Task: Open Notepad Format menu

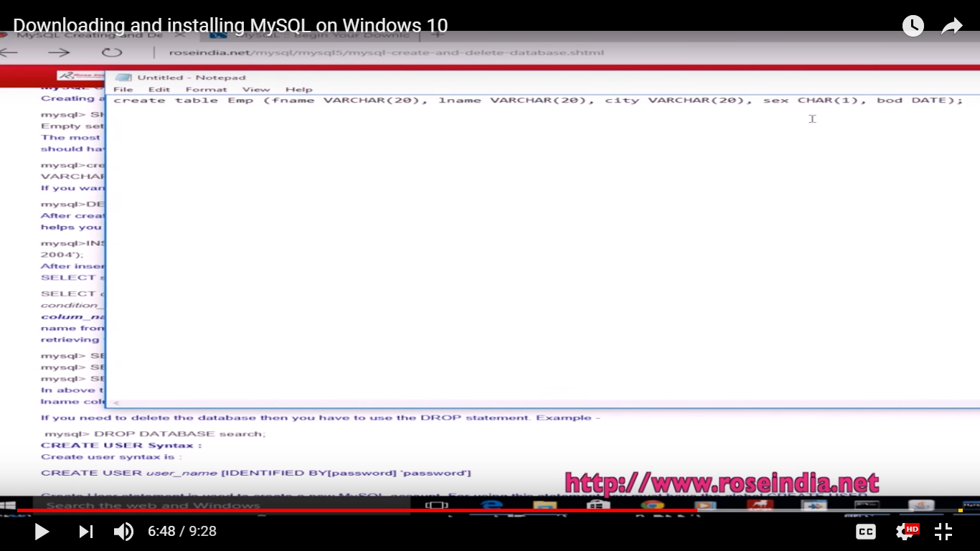Action: click(206, 90)
